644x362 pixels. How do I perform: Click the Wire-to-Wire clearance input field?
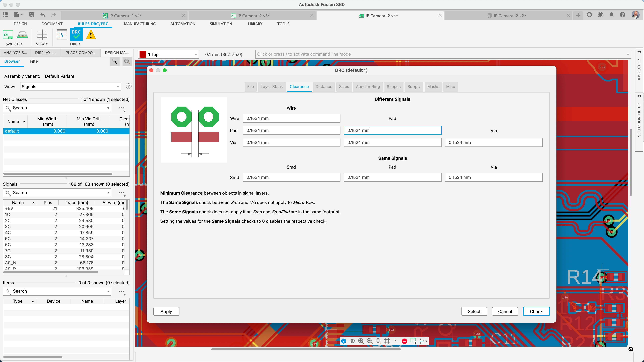pyautogui.click(x=291, y=118)
